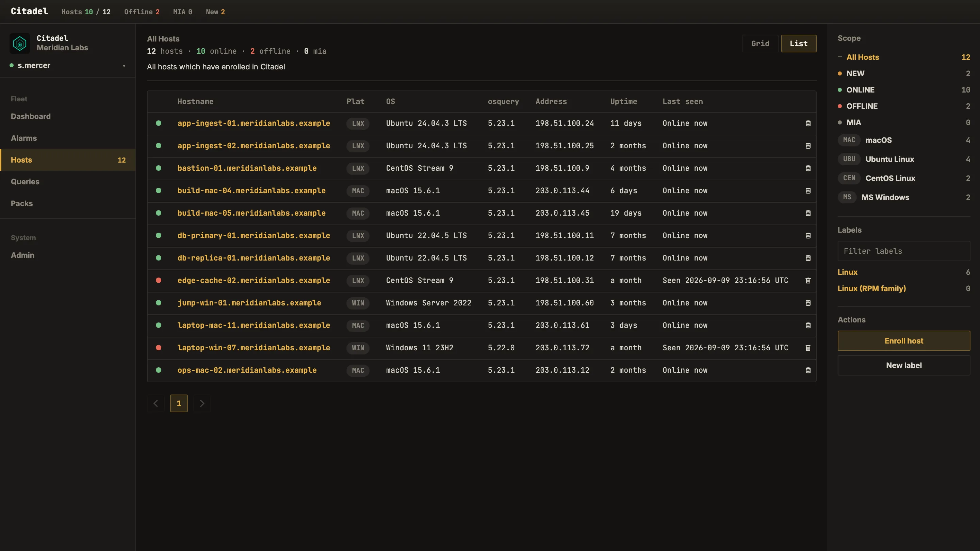
Task: Click the green status dot of app-ingest-01
Action: tap(159, 123)
